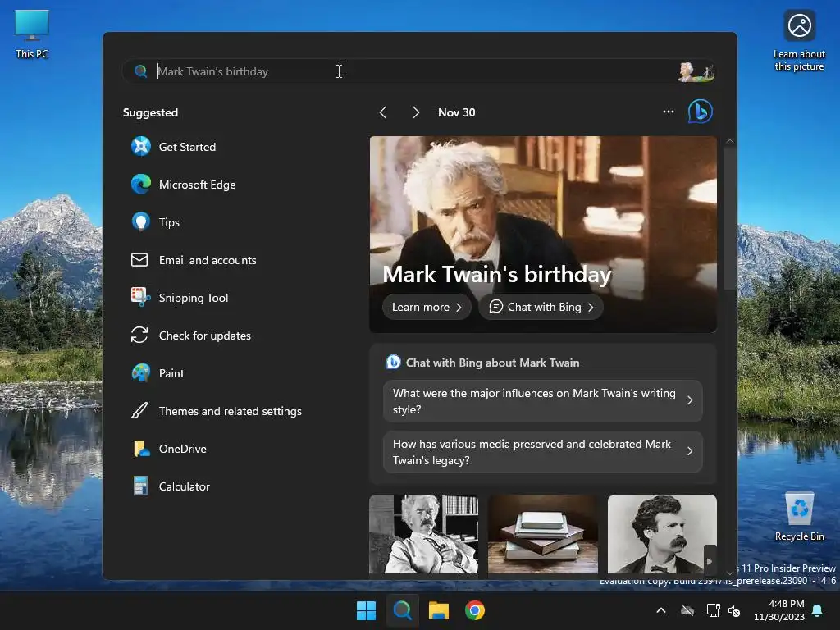Viewport: 840px width, 630px height.
Task: Click the Mark Twain's birthday headline
Action: click(496, 274)
